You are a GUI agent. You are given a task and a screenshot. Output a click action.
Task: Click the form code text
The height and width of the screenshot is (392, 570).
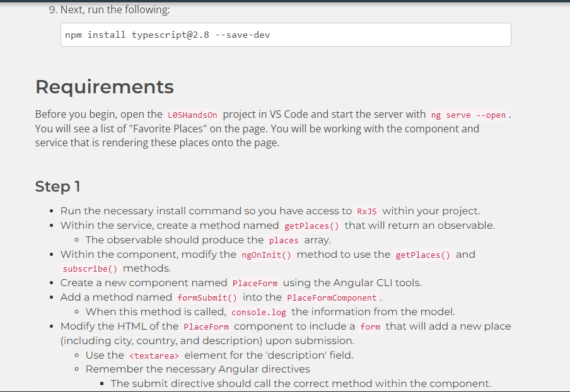tap(371, 326)
